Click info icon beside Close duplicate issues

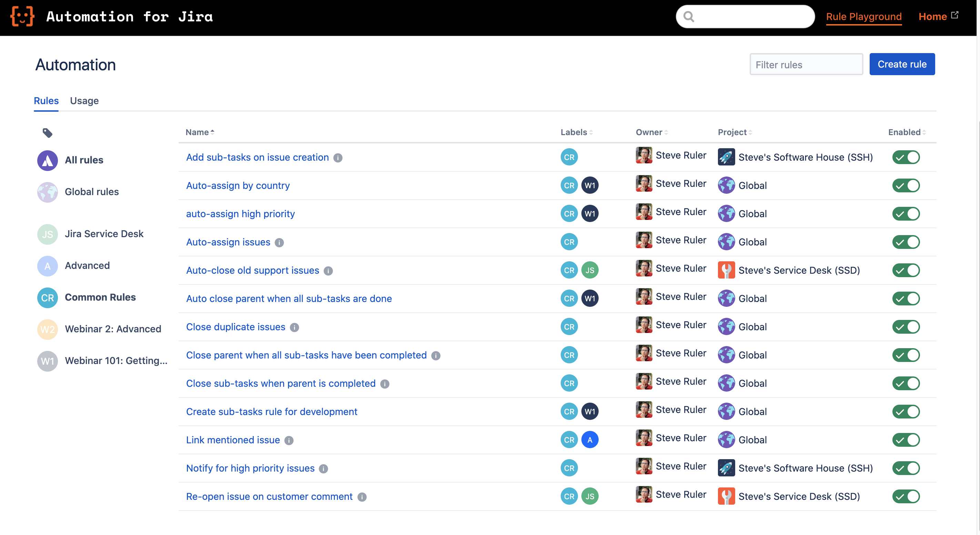(294, 327)
